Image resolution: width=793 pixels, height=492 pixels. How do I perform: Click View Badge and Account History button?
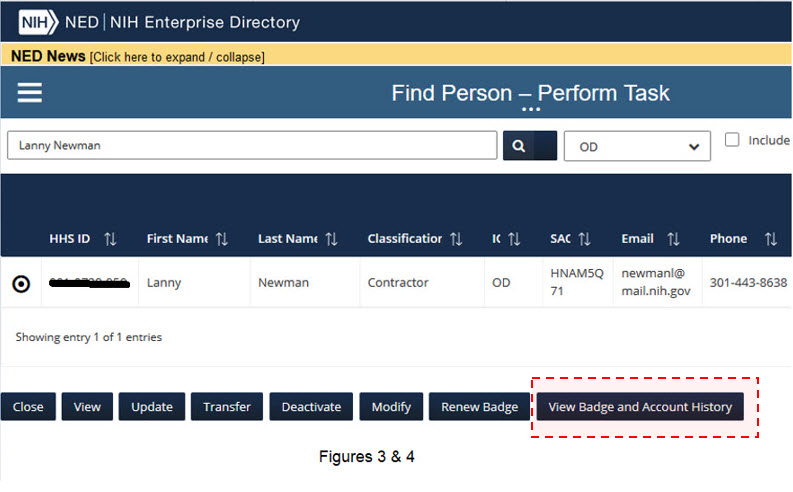click(x=640, y=407)
